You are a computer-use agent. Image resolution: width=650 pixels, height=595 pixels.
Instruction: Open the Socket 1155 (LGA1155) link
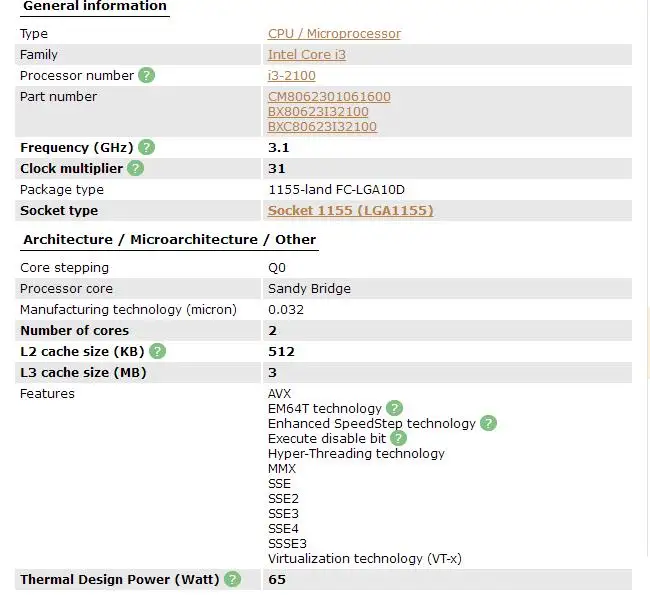(350, 211)
